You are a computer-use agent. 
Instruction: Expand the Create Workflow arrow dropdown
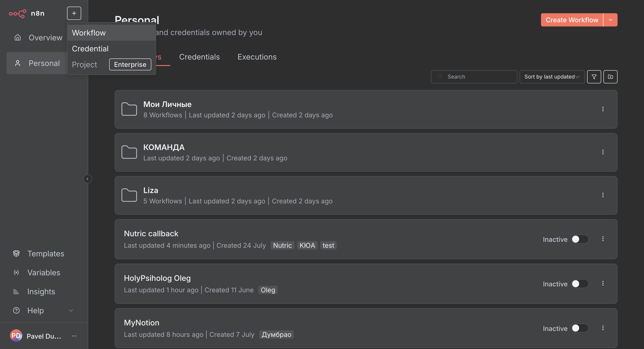pyautogui.click(x=610, y=20)
